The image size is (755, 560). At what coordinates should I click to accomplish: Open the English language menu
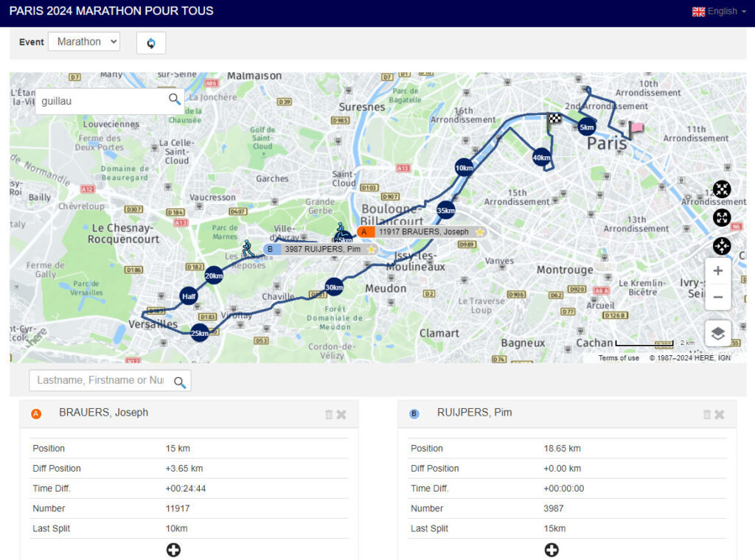coord(719,11)
